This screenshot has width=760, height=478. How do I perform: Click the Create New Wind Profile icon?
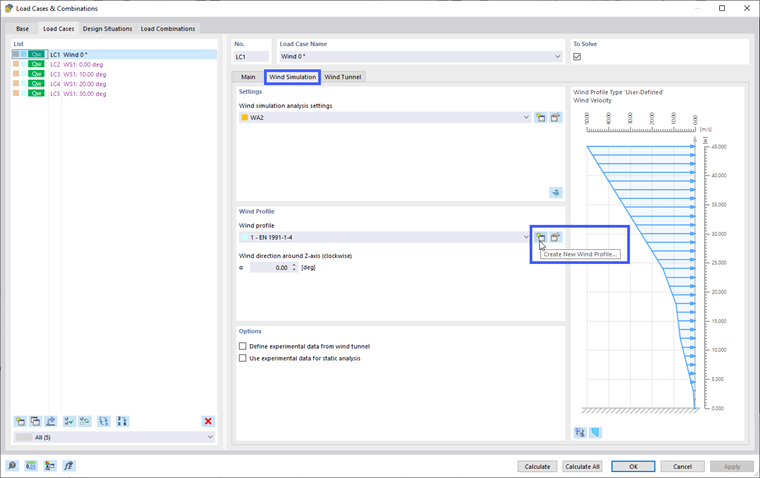click(540, 237)
